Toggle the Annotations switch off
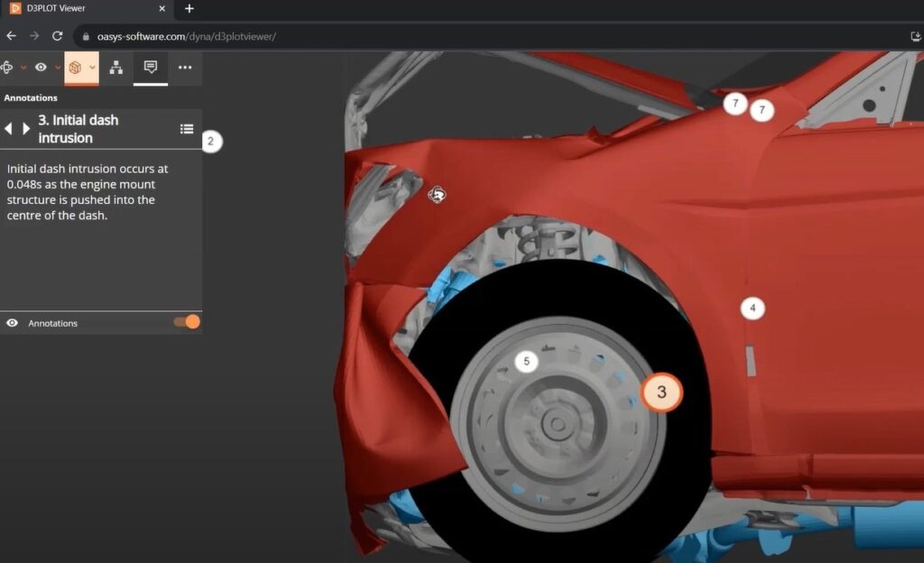This screenshot has height=563, width=924. 187,322
